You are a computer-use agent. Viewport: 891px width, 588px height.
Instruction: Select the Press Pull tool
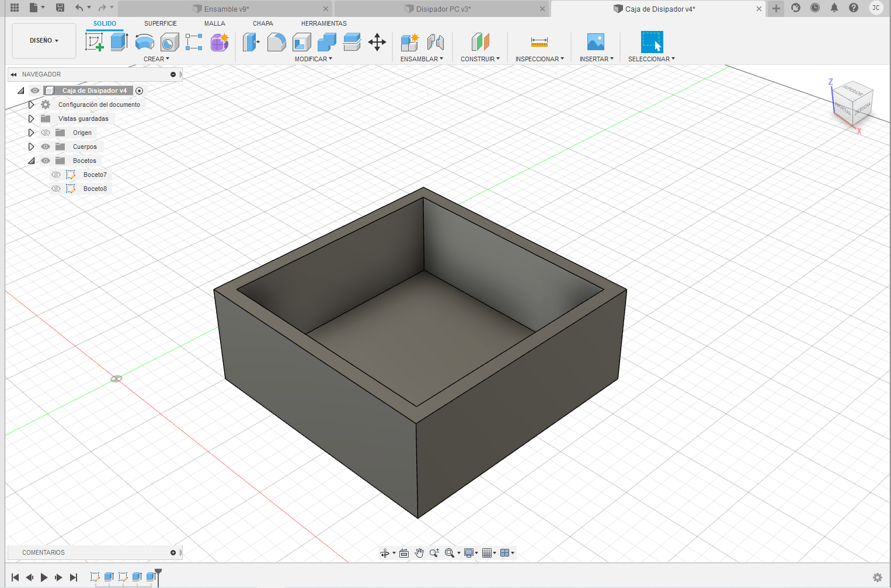click(251, 42)
